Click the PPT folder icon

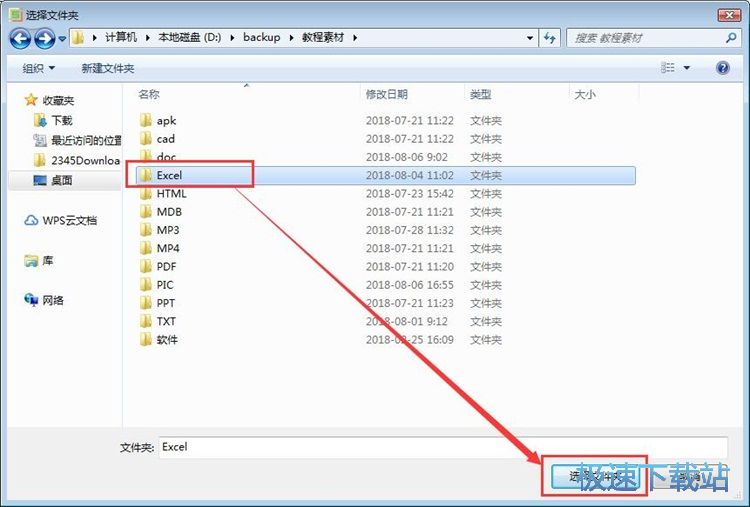pos(145,302)
